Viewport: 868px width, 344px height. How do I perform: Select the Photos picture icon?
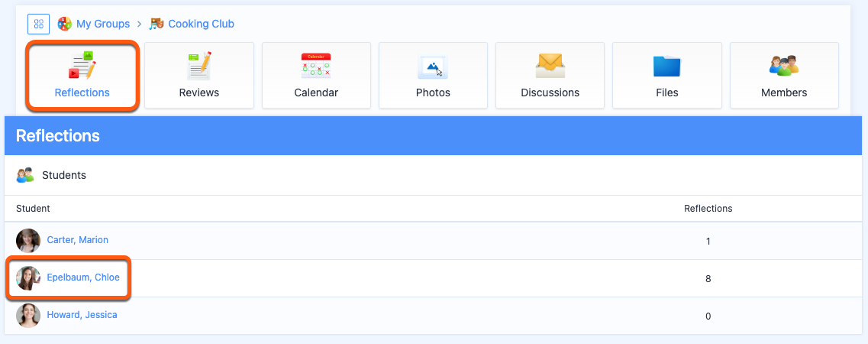(433, 67)
